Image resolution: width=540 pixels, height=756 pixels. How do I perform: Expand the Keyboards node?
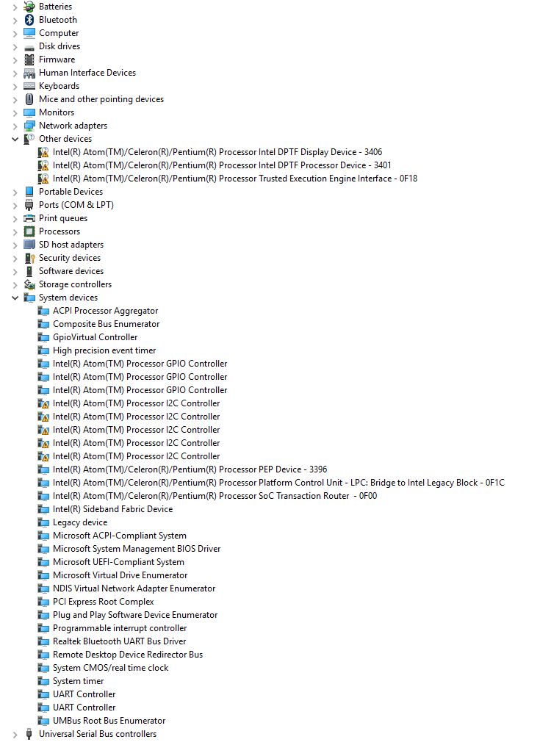click(x=15, y=86)
